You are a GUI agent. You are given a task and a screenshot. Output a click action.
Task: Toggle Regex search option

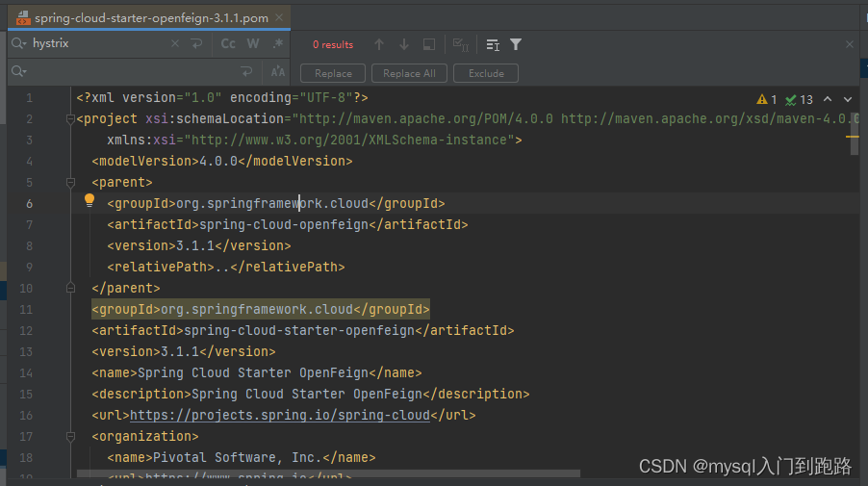click(x=278, y=43)
